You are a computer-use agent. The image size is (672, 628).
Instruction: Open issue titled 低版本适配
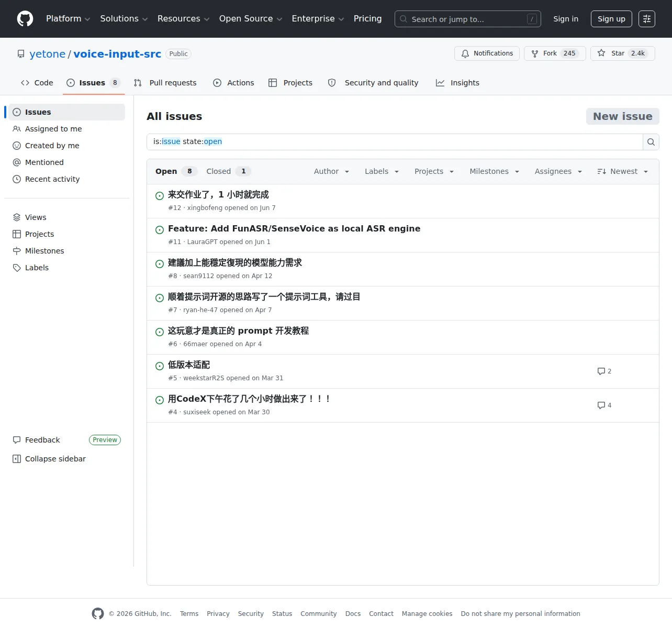click(189, 365)
